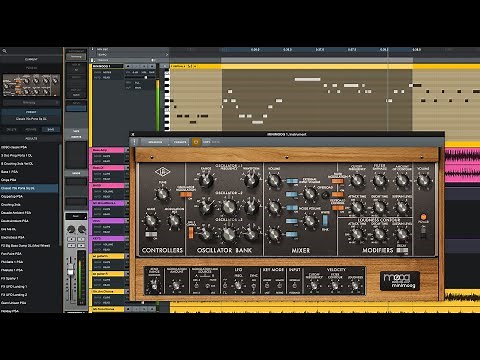Click Oscillator-3 Waveform knob
Screen dimensions: 480x360
[x=251, y=233]
